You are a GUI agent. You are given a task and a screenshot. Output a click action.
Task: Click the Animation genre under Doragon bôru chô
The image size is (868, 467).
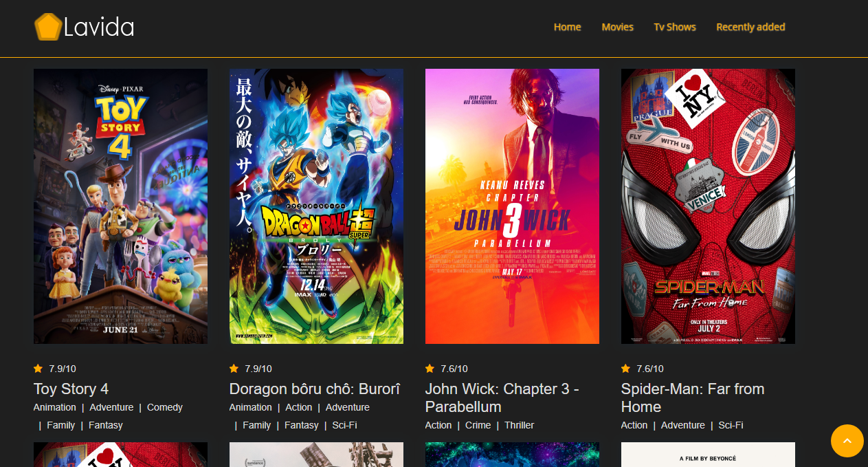tap(251, 407)
